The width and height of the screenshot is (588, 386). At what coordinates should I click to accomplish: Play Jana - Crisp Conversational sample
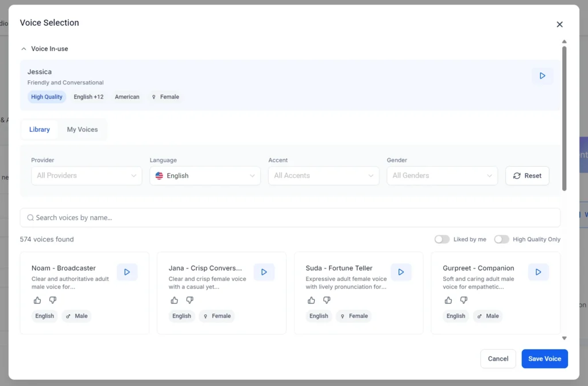(264, 272)
